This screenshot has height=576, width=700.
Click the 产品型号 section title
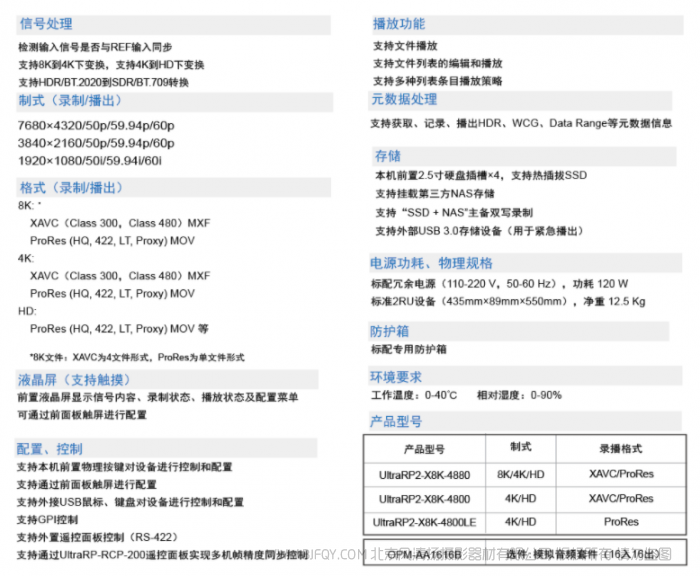pyautogui.click(x=397, y=421)
